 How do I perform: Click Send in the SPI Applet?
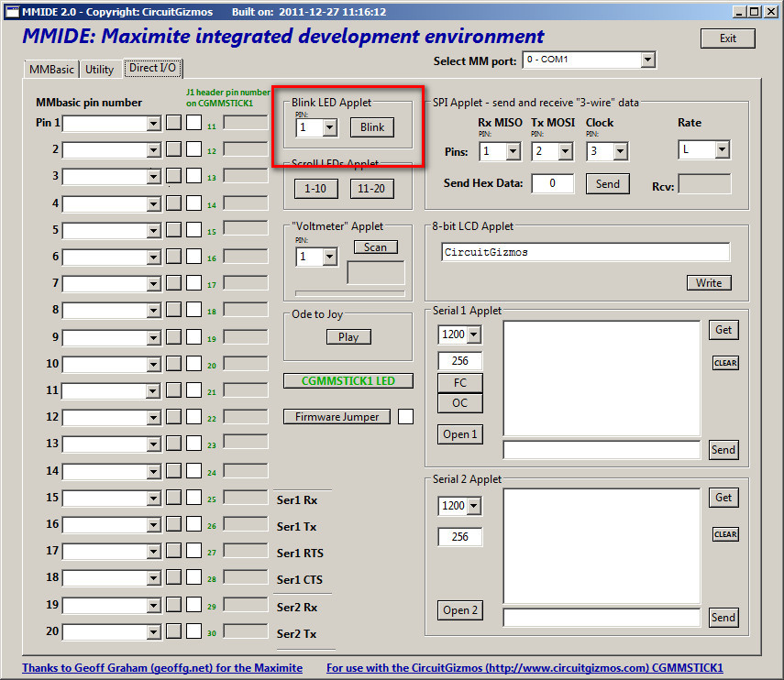(x=606, y=183)
